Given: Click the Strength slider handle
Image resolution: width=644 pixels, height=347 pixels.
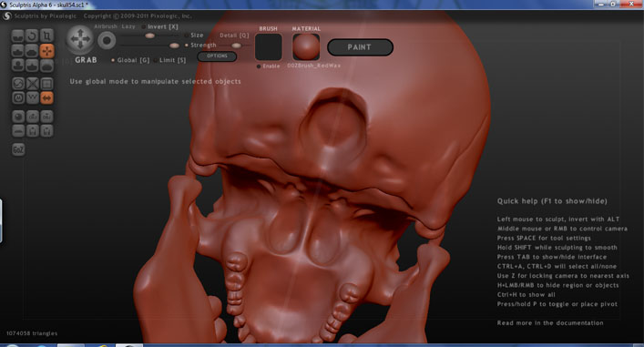Looking at the screenshot, I should (174, 46).
